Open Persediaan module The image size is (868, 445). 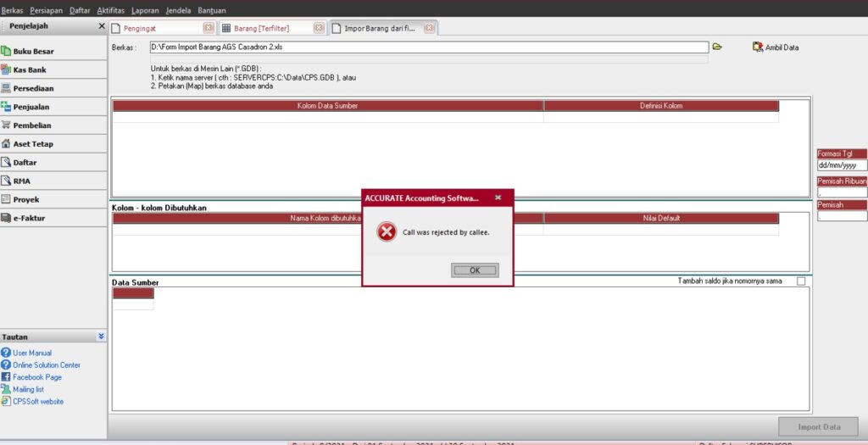(x=53, y=88)
